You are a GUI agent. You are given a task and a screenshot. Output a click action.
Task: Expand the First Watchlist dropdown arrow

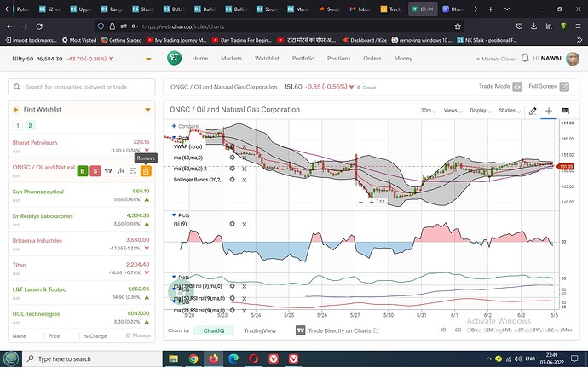coord(147,109)
